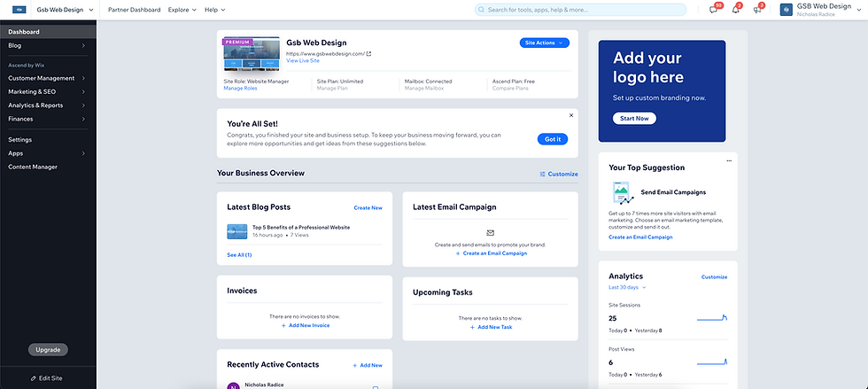Click the Send Email Campaigns illustration icon
Image resolution: width=868 pixels, height=389 pixels.
point(623,193)
